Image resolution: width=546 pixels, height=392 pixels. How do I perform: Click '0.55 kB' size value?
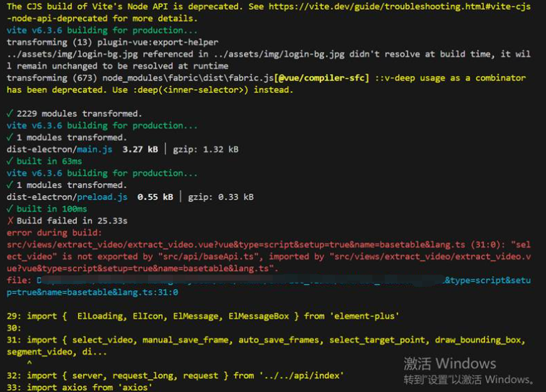[x=155, y=197]
